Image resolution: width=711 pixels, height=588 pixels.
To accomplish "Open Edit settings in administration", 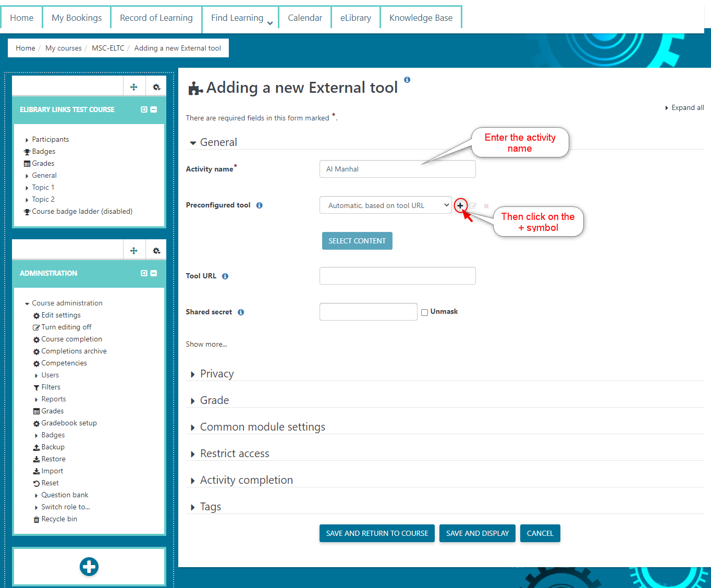I will pos(57,315).
